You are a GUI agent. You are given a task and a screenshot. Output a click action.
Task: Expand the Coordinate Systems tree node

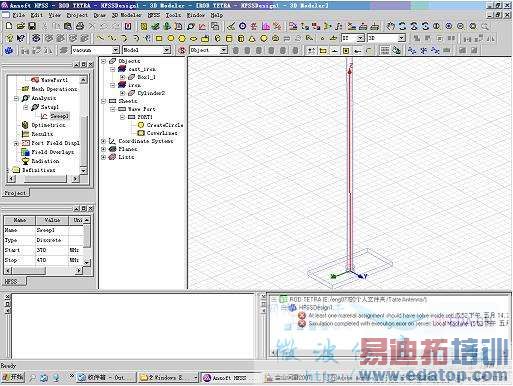click(x=104, y=141)
